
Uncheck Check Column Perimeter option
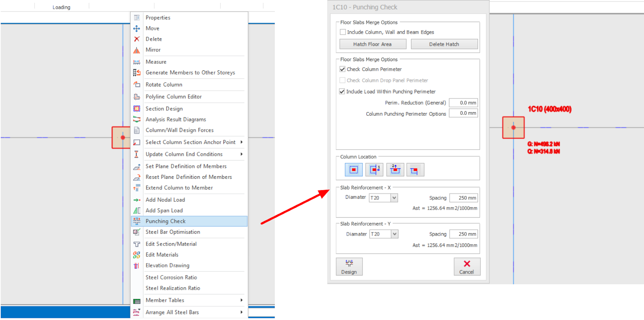343,69
